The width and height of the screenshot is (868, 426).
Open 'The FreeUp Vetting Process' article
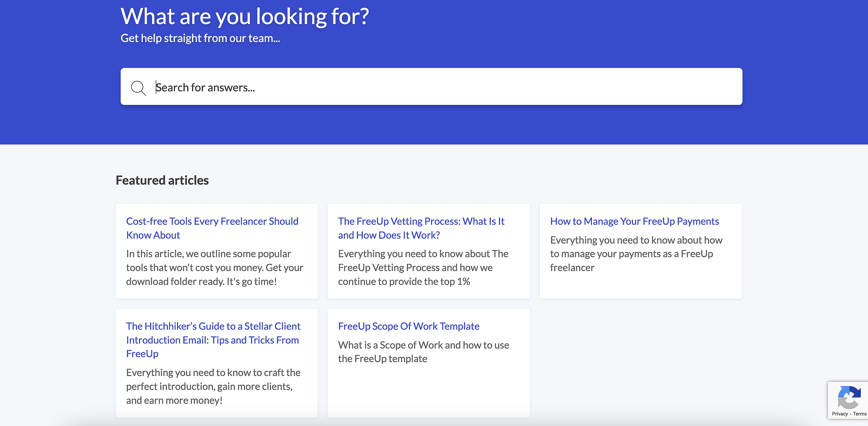coord(421,228)
